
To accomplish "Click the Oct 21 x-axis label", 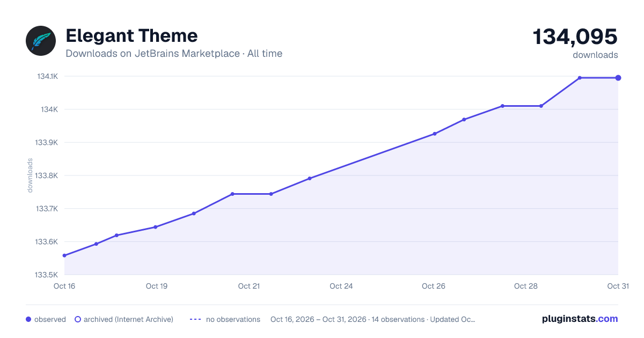I will (x=249, y=286).
